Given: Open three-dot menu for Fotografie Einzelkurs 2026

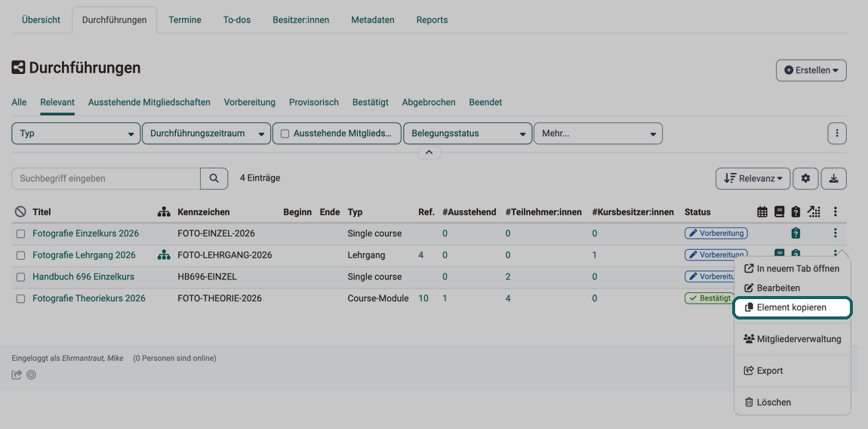Looking at the screenshot, I should point(836,233).
